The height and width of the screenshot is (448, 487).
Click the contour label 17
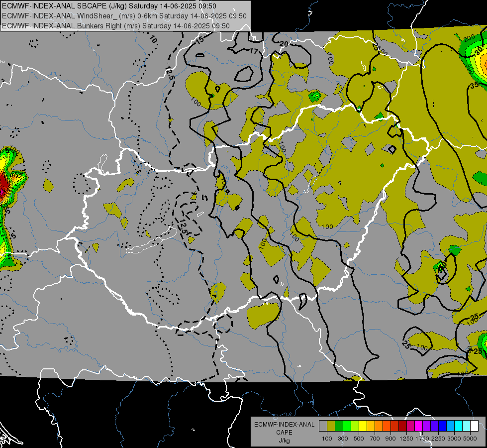tap(254, 51)
